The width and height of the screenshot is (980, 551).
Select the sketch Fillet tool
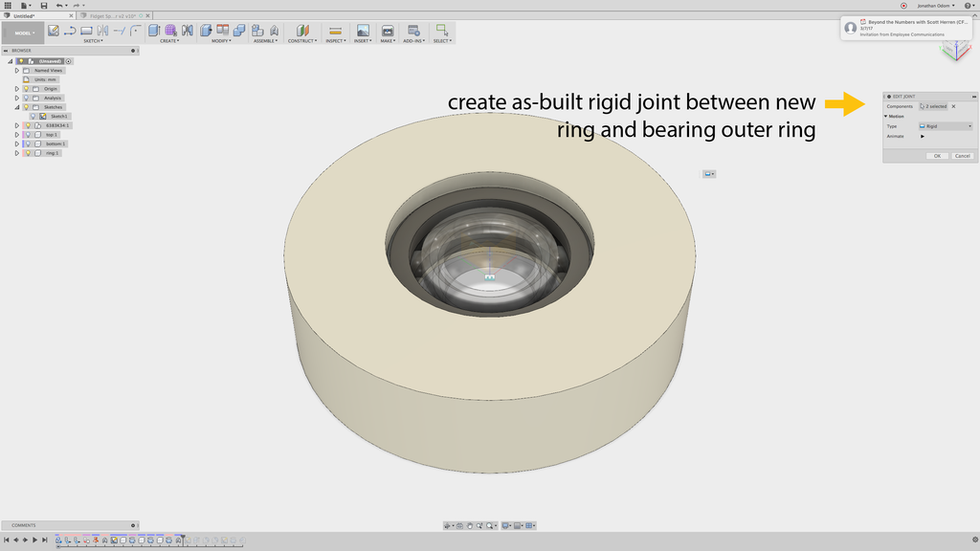(135, 30)
